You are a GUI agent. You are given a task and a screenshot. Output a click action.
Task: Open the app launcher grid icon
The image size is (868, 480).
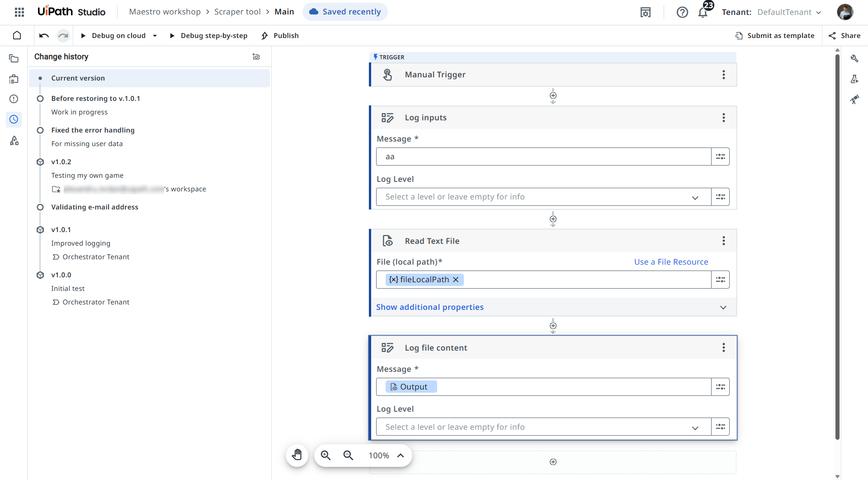[19, 12]
